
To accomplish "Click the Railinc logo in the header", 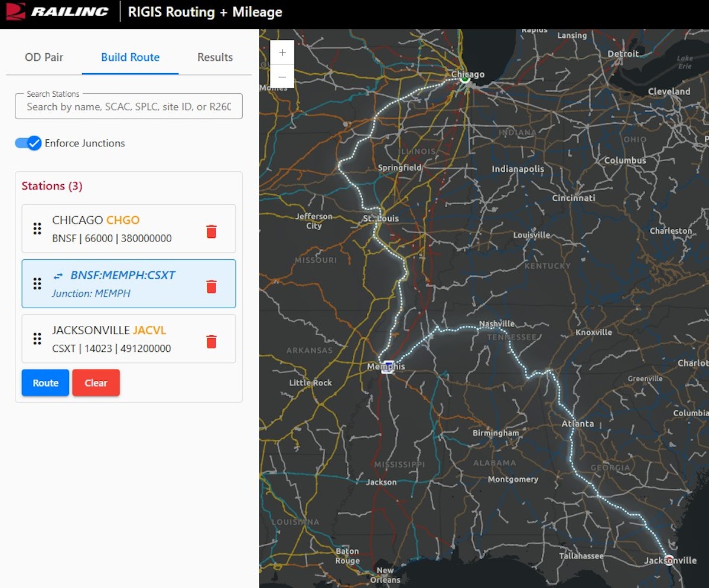I will click(x=56, y=12).
